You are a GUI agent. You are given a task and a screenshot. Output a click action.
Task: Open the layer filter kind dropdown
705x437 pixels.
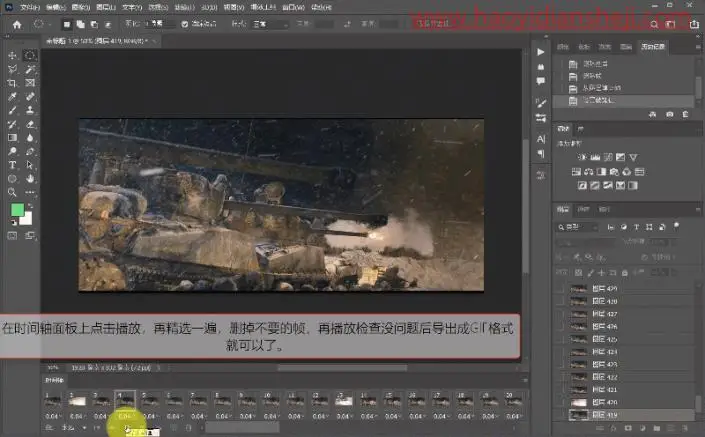[x=578, y=227]
